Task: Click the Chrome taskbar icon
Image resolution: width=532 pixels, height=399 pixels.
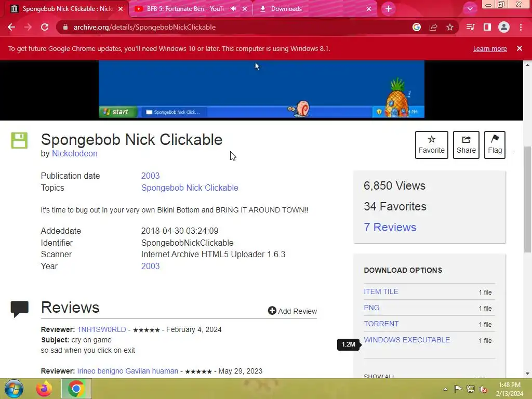Action: tap(76, 389)
